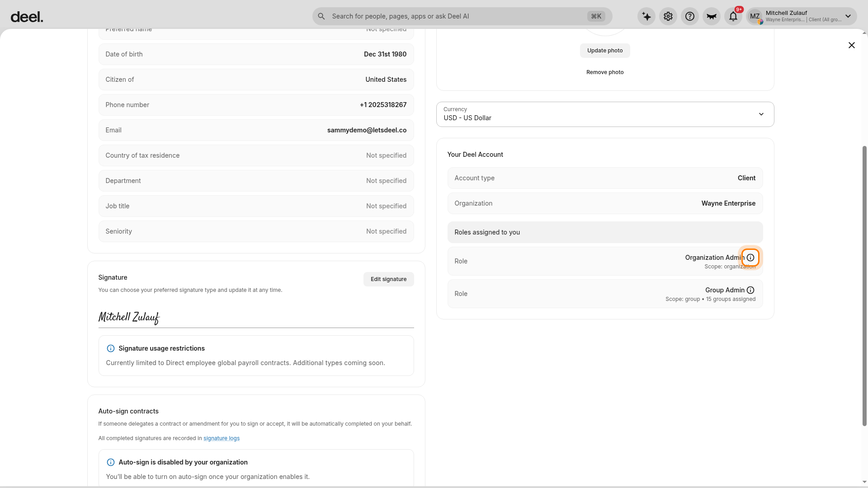The width and height of the screenshot is (868, 488).
Task: Click Remove photo link
Action: [x=605, y=72]
